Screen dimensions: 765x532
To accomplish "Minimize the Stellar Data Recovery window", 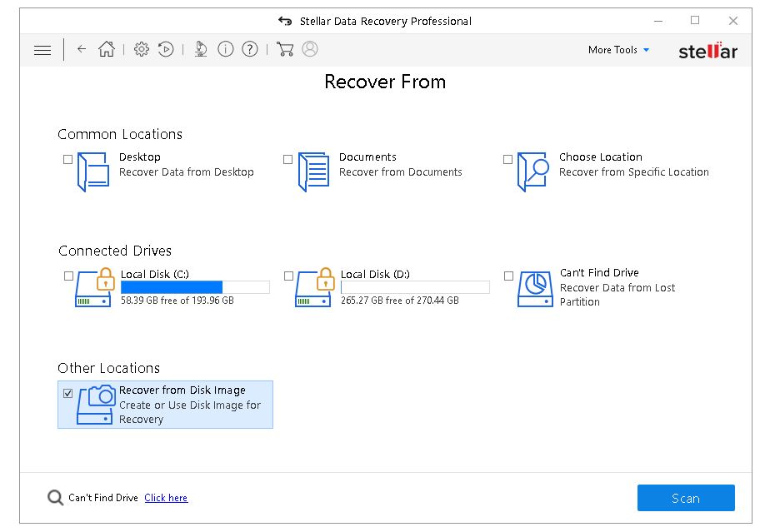I will pos(658,21).
